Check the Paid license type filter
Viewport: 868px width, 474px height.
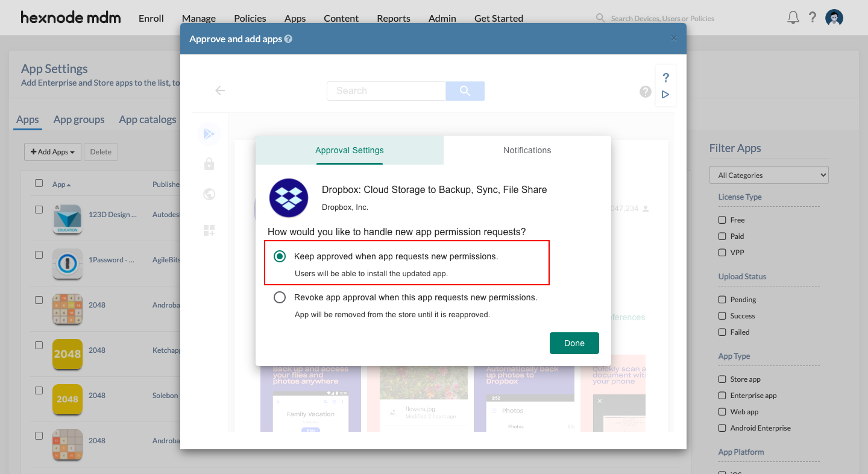[722, 236]
